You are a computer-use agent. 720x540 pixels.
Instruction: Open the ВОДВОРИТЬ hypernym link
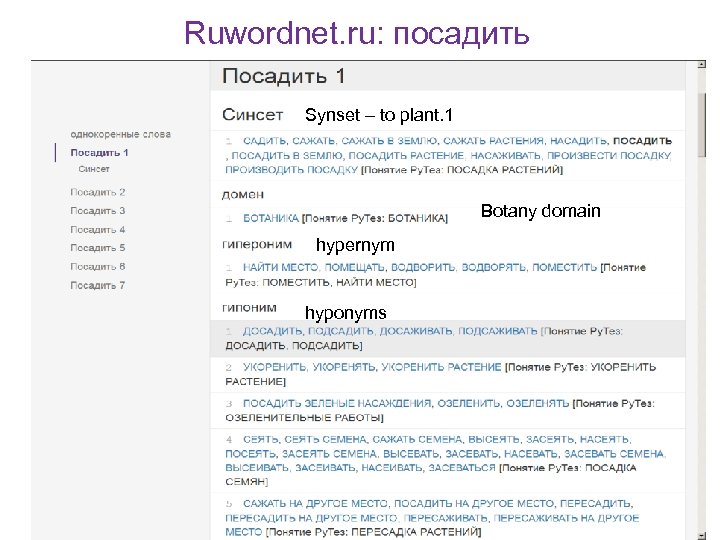point(422,267)
